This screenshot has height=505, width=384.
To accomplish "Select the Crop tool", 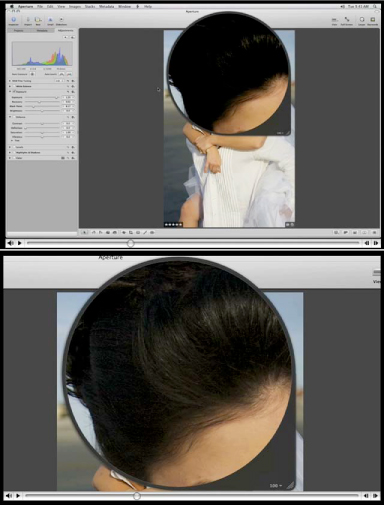I will tap(131, 232).
